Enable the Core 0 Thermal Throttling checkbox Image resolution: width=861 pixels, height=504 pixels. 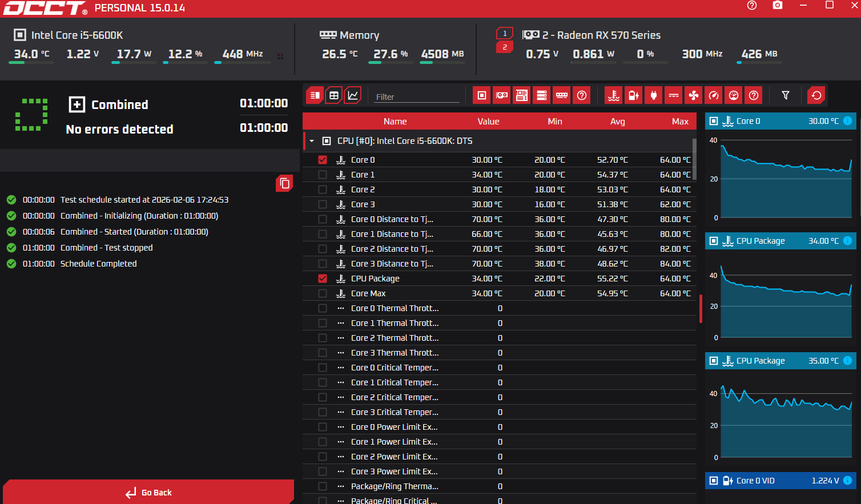pos(323,308)
